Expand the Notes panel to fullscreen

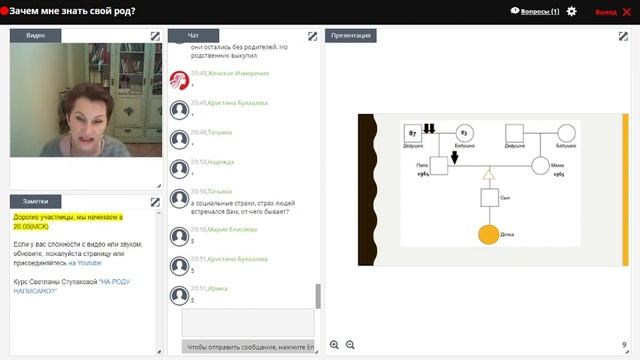(155, 202)
